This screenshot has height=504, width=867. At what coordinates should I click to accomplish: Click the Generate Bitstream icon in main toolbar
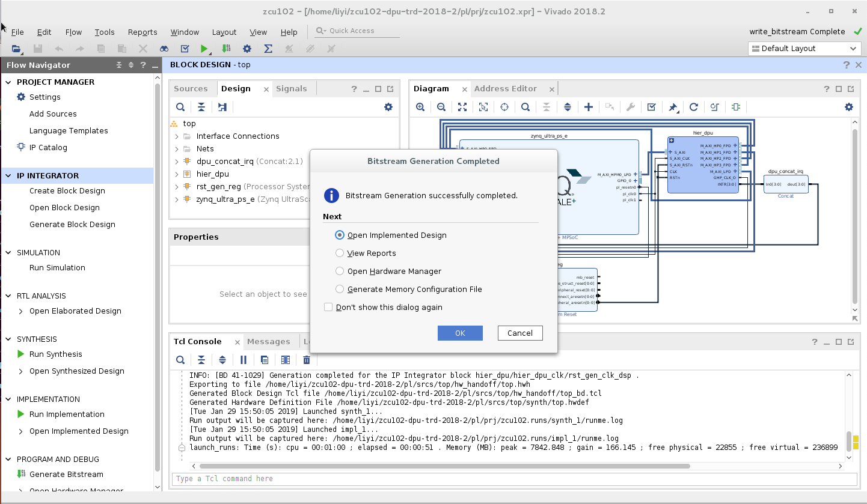point(226,49)
